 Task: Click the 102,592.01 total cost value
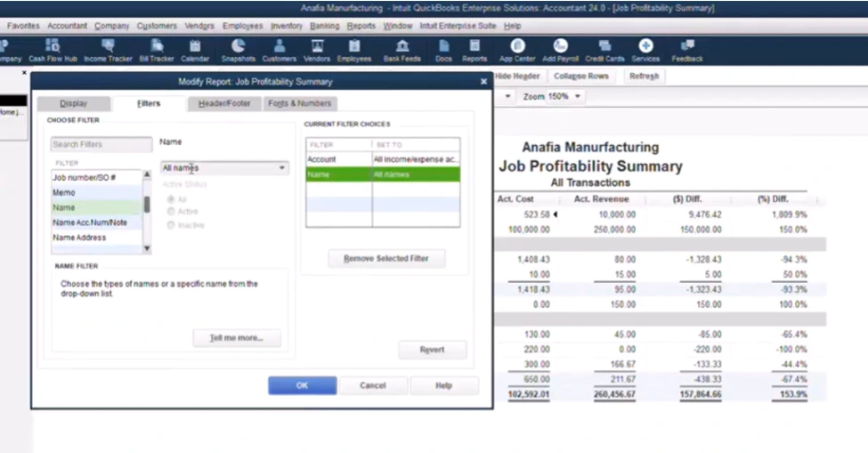pos(529,394)
